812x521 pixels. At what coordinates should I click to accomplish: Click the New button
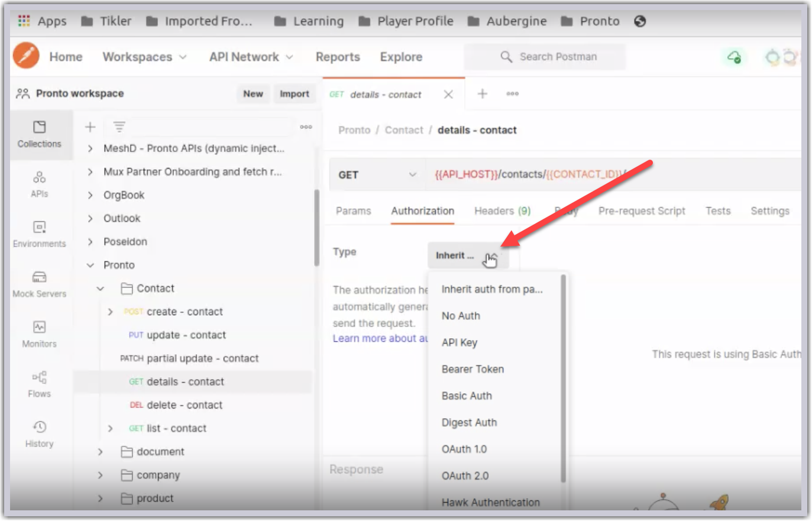click(253, 93)
